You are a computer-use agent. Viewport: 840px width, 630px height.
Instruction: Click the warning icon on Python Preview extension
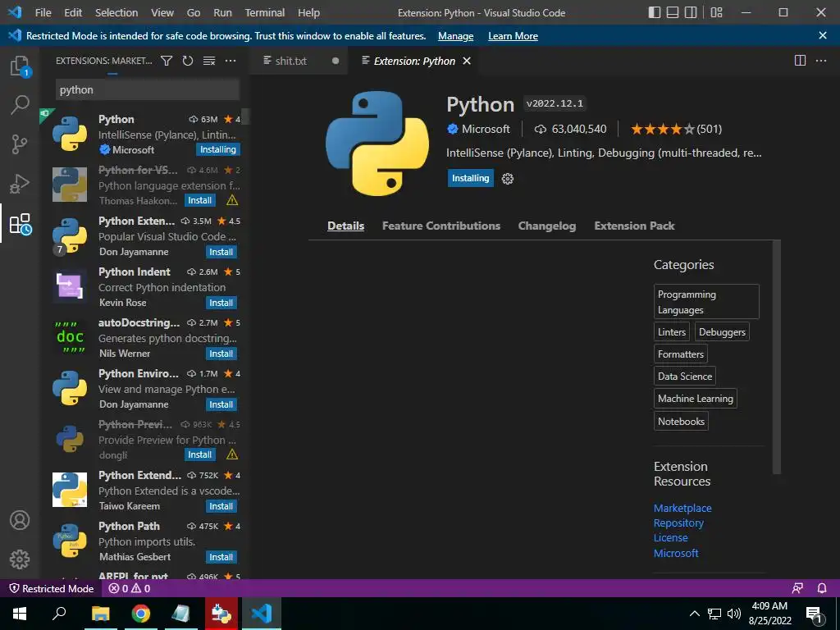(232, 454)
